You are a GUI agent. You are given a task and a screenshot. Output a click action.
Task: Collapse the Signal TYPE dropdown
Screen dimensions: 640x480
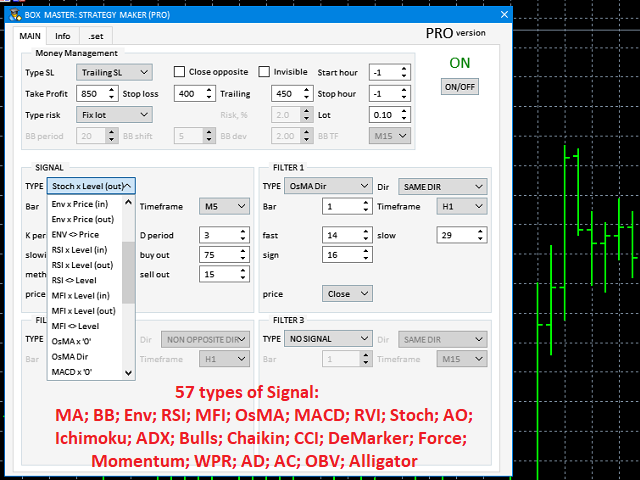click(91, 186)
